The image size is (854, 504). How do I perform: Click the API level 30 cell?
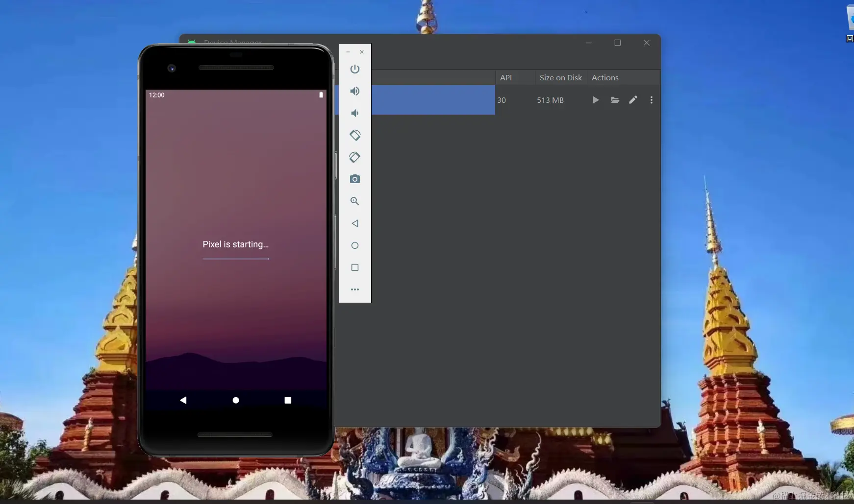pos(502,100)
